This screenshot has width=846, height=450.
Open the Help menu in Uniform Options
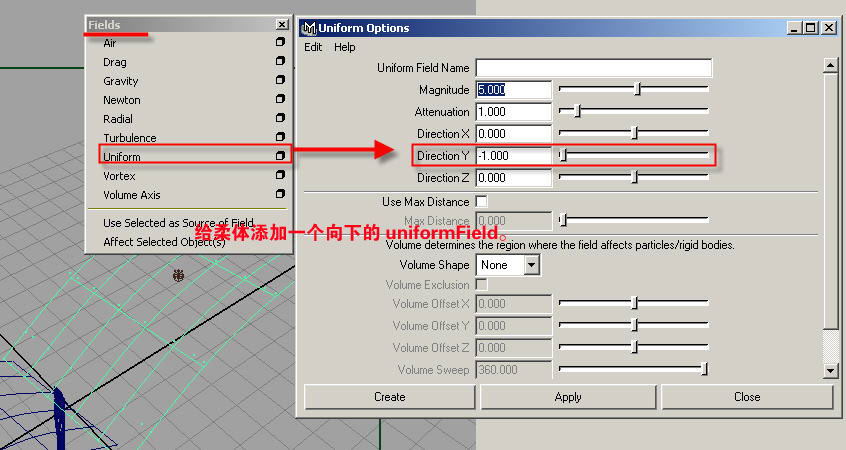click(x=344, y=47)
